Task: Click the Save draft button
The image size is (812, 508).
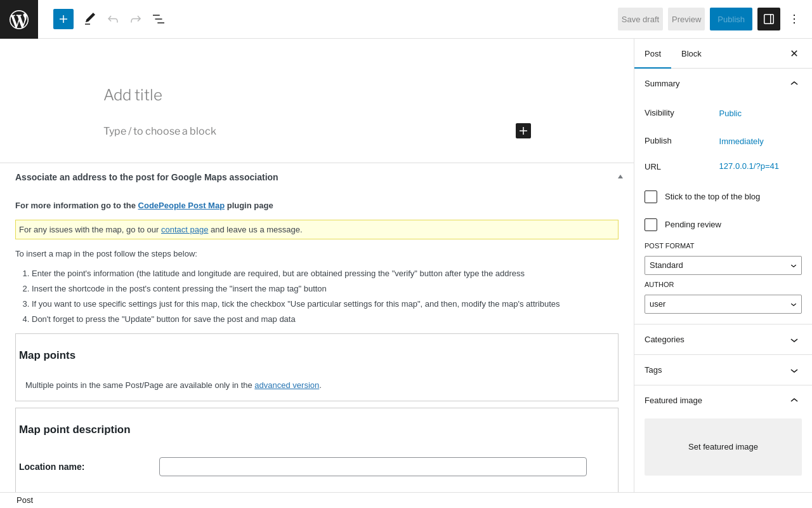Action: (640, 19)
